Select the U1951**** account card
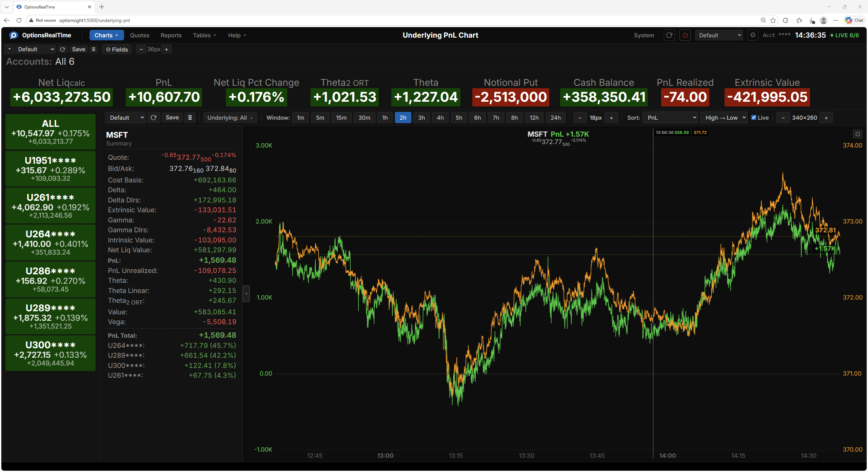 (x=51, y=169)
